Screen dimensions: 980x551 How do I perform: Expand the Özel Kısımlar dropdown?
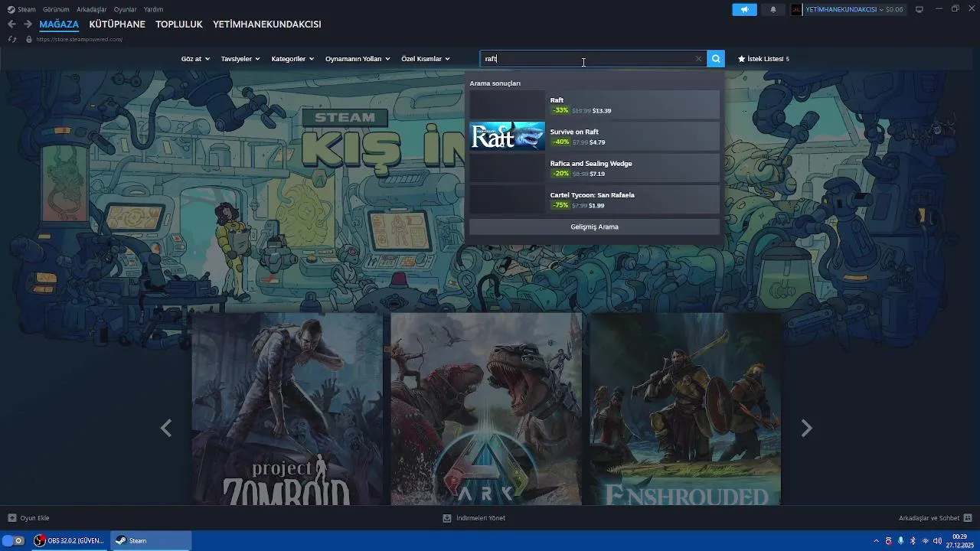point(426,59)
